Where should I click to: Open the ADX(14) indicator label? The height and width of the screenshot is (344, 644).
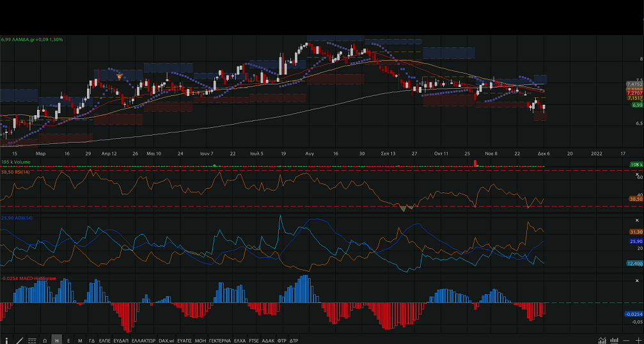point(17,219)
